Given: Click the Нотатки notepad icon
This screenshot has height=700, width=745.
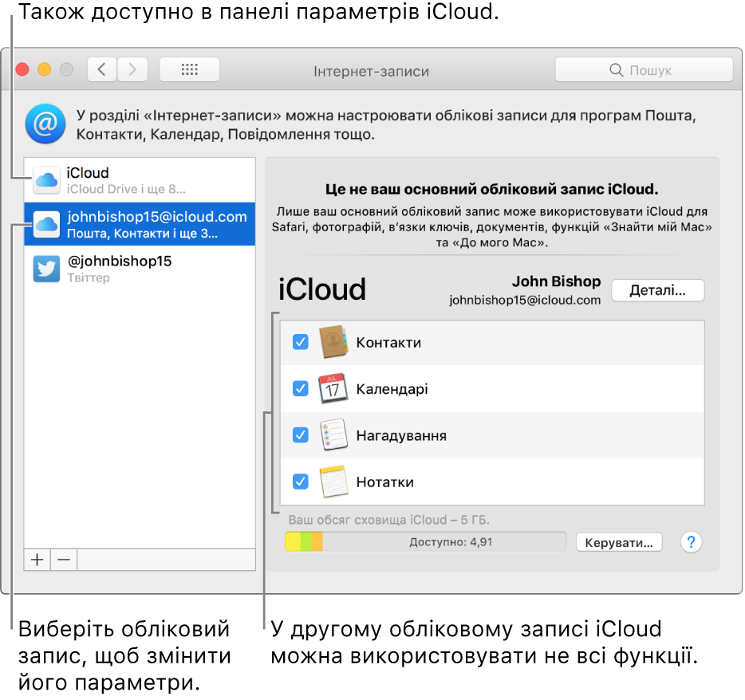Looking at the screenshot, I should [x=333, y=481].
